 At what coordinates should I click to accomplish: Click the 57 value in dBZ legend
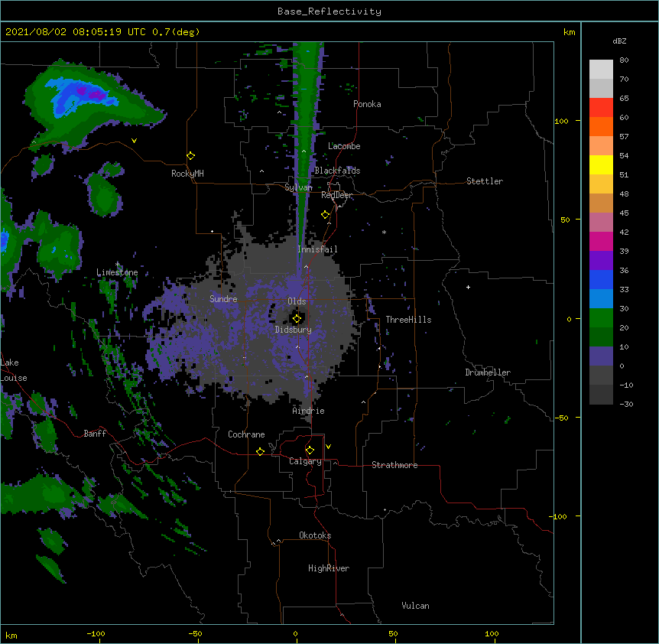[624, 137]
